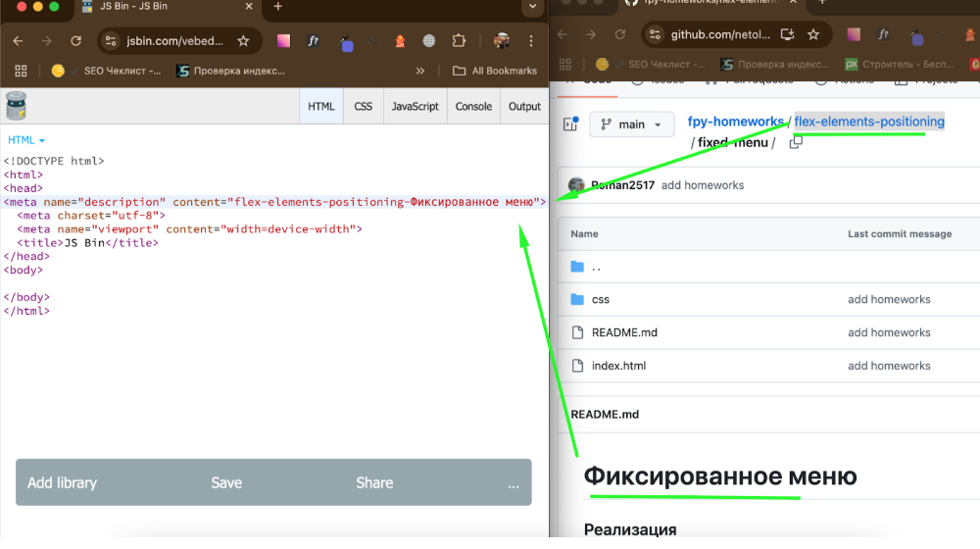The image size is (980, 549).
Task: Reload the JS Bin page
Action: 75,41
